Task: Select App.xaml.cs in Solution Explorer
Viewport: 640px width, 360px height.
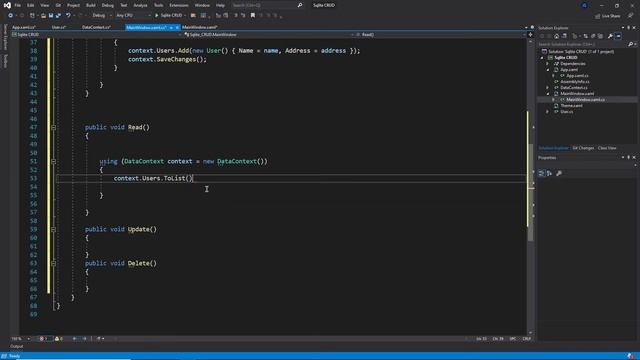Action: pyautogui.click(x=577, y=76)
